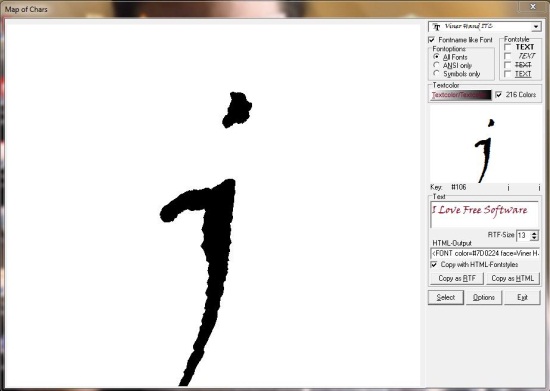550x391 pixels.
Task: Toggle Copy with HTML-Fontstyles checkbox
Action: 434,264
